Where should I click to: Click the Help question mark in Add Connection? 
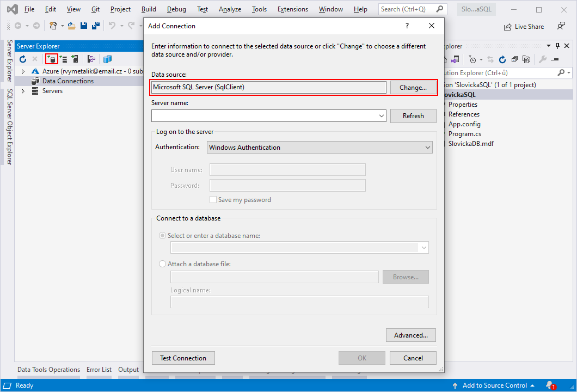(x=407, y=26)
